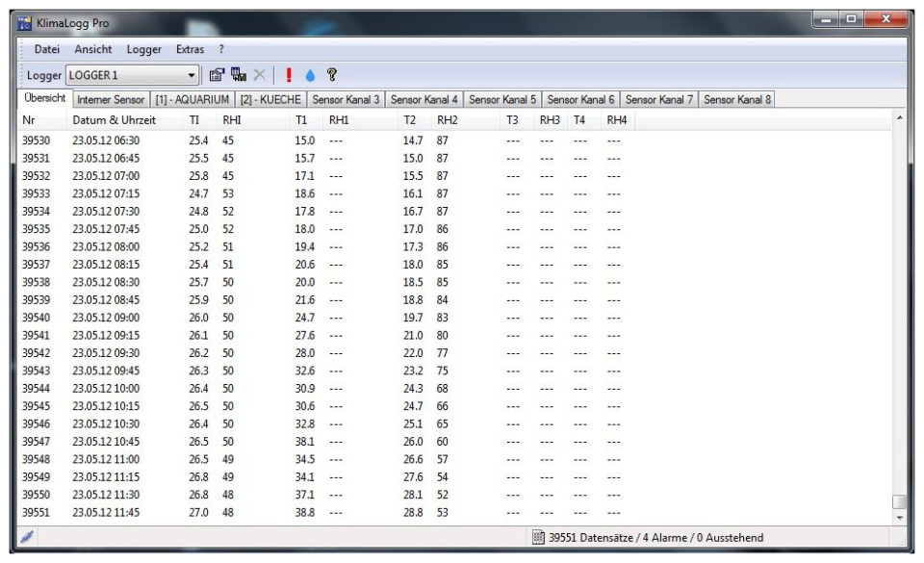Click the RH2 column header
The height and width of the screenshot is (563, 924).
pos(447,120)
